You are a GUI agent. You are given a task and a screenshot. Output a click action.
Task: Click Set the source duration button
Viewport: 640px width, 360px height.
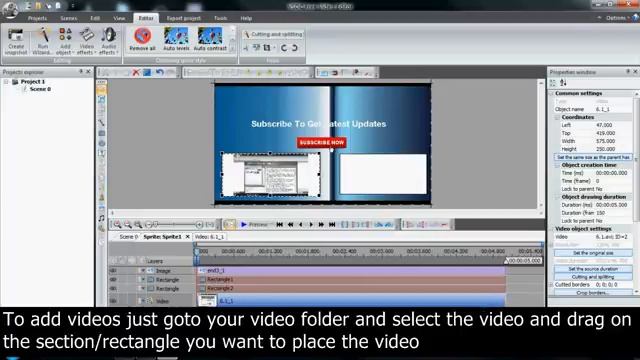pos(593,269)
